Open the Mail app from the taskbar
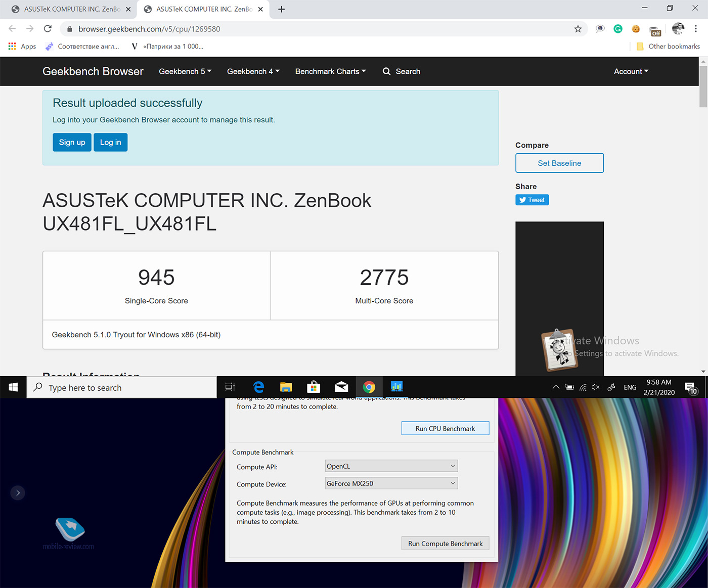This screenshot has height=588, width=708. (x=341, y=387)
